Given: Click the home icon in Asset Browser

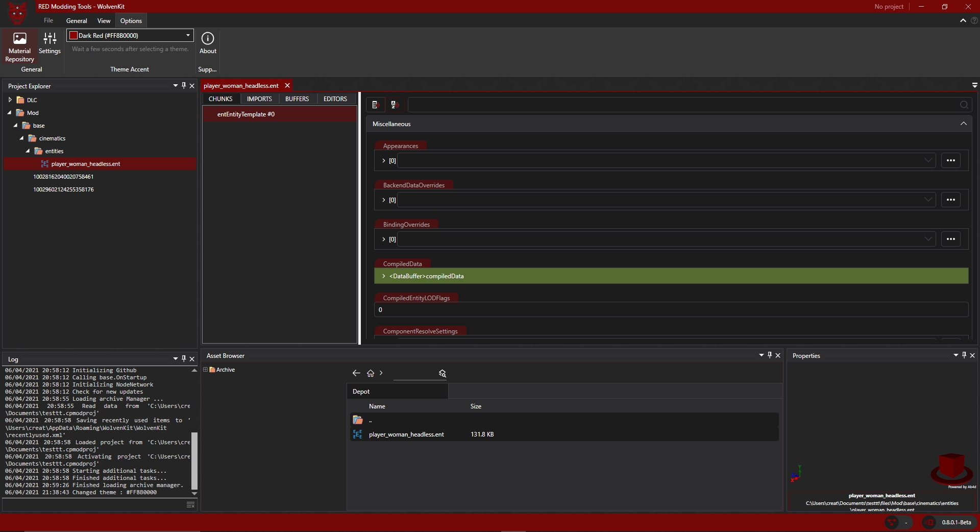Looking at the screenshot, I should point(371,373).
